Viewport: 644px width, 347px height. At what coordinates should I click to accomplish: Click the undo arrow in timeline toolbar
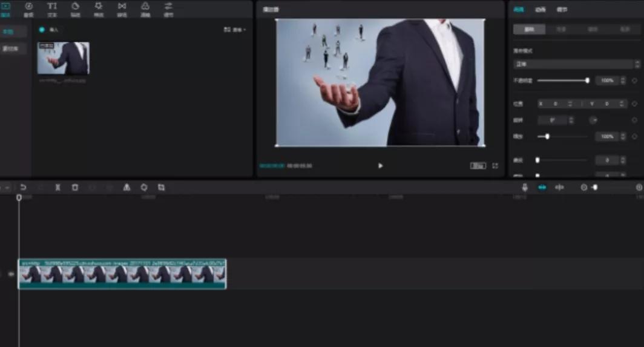(x=23, y=188)
